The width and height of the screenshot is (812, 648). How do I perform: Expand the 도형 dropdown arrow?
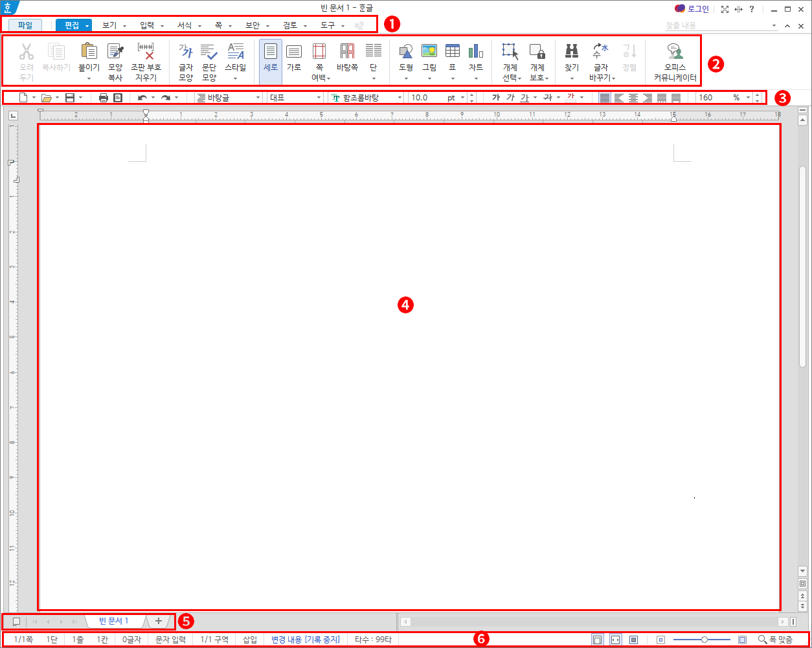406,79
